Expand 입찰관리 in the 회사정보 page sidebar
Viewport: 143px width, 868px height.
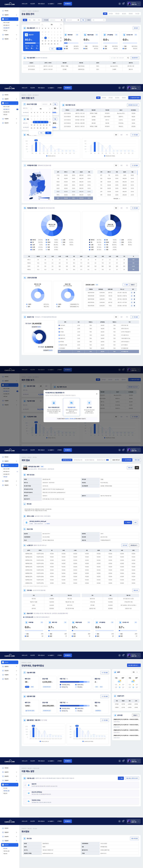9,832
